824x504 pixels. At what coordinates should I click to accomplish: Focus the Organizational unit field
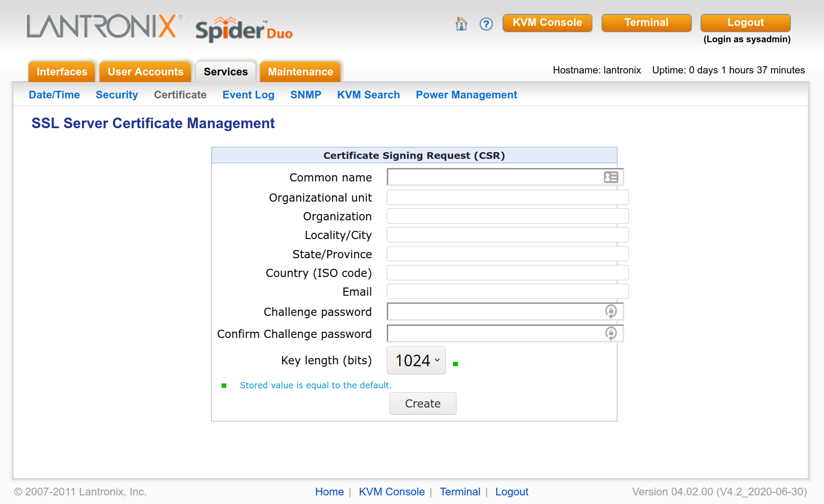click(507, 197)
